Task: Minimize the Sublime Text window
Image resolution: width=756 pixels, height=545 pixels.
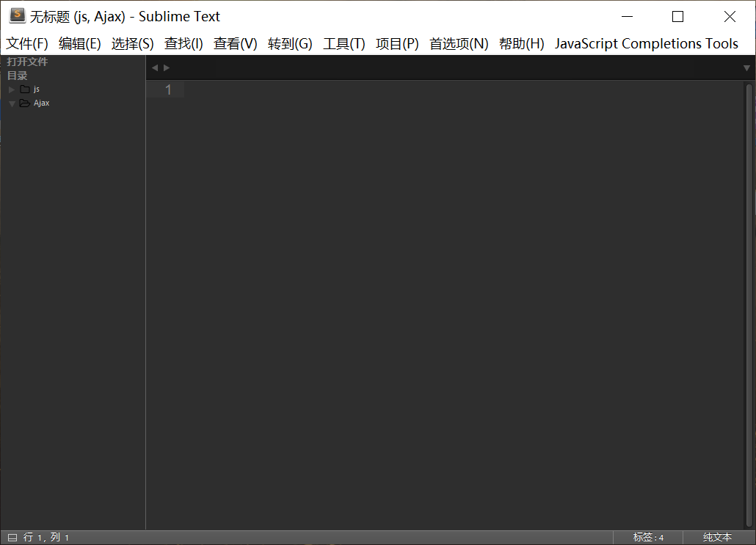Action: [627, 16]
